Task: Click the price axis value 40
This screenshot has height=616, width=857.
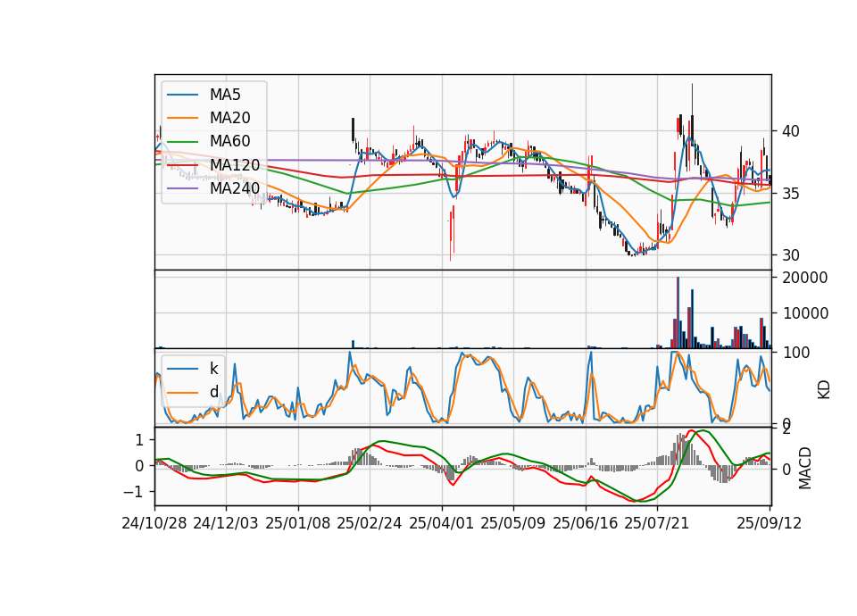Action: click(x=790, y=131)
